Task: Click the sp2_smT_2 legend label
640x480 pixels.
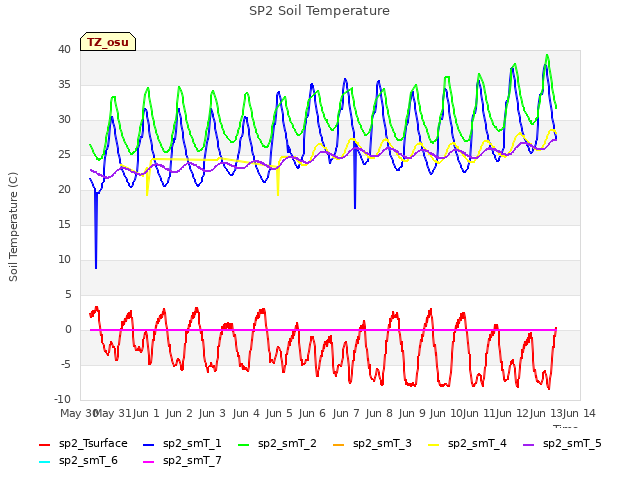Action: click(287, 443)
